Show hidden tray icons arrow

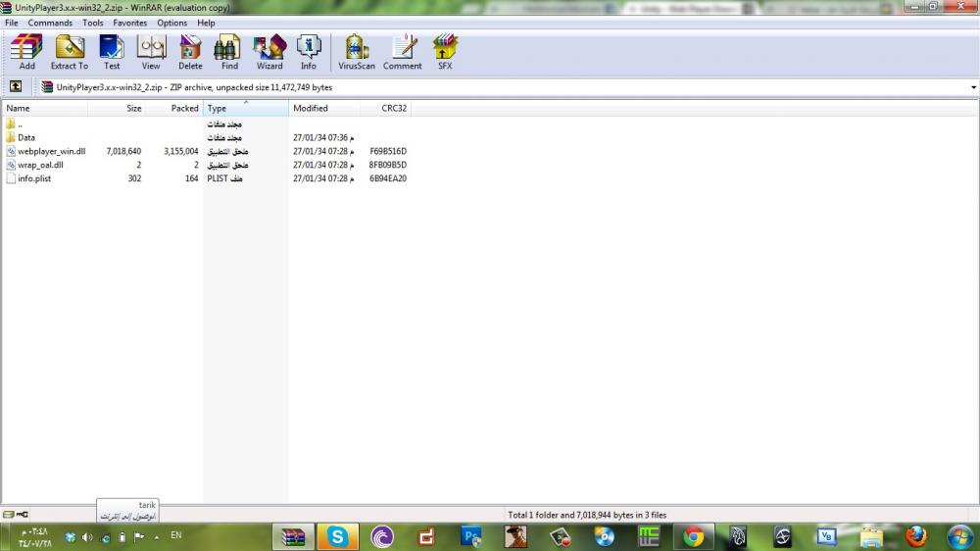pyautogui.click(x=156, y=537)
